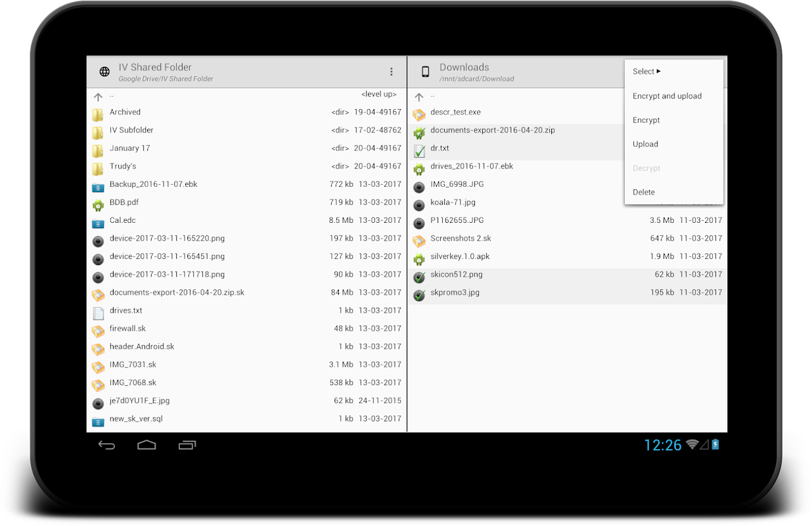Select documents-export-2016-04-20.zip.sk file name

(x=177, y=292)
